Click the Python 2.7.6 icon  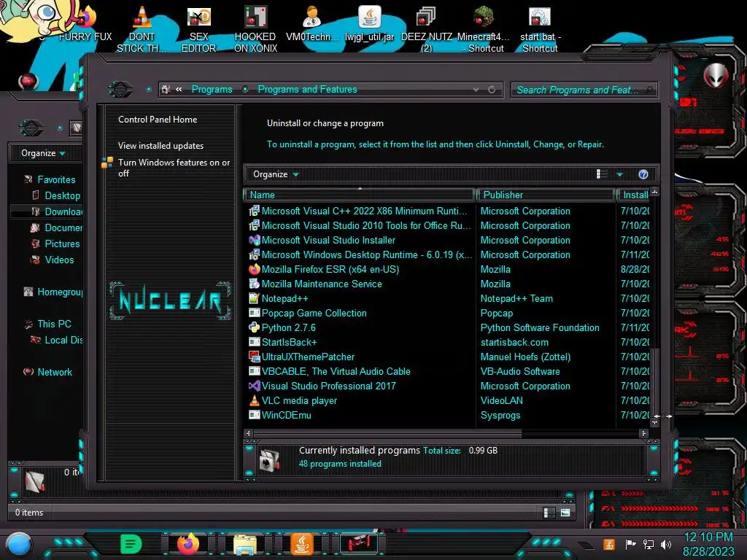tap(255, 327)
